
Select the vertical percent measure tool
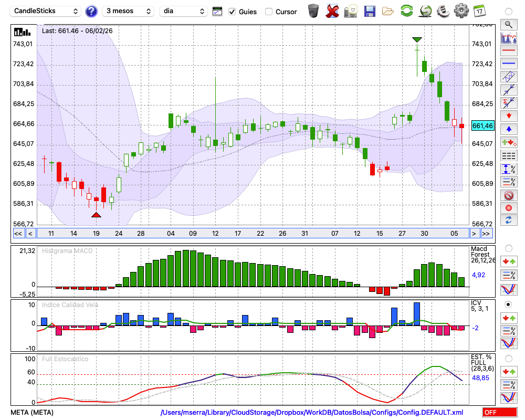pos(509,169)
